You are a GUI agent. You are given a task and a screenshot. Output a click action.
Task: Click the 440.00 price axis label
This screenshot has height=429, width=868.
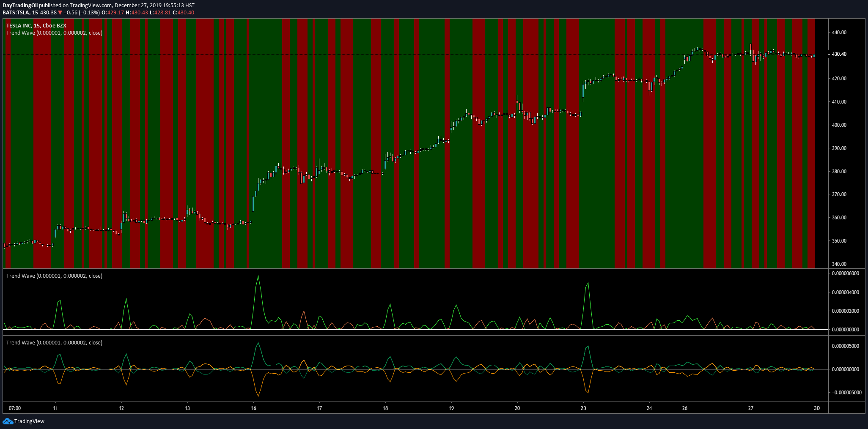[839, 32]
